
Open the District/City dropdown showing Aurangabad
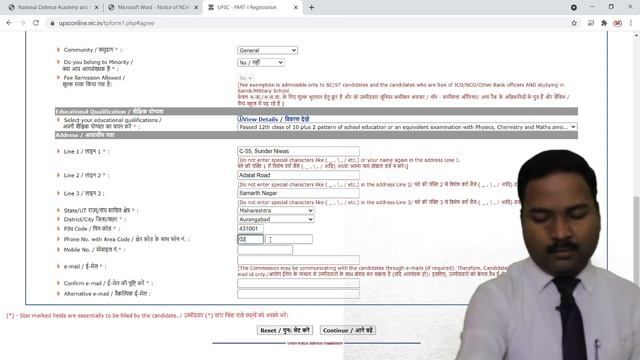[276, 219]
